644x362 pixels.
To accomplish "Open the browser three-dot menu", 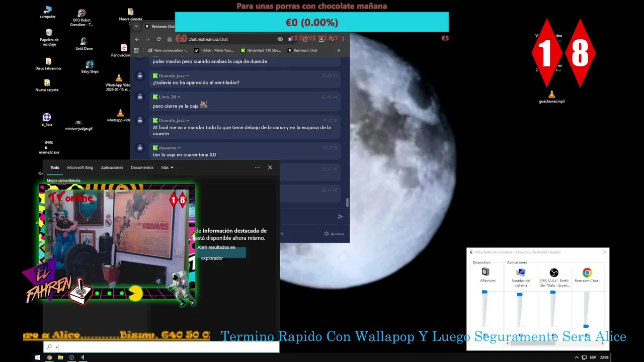I will point(343,39).
